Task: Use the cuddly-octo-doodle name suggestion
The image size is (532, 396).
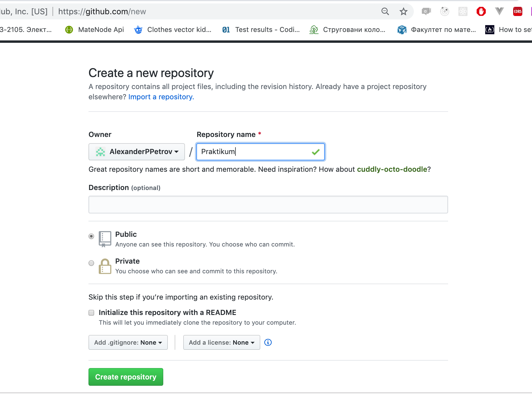Action: click(392, 169)
